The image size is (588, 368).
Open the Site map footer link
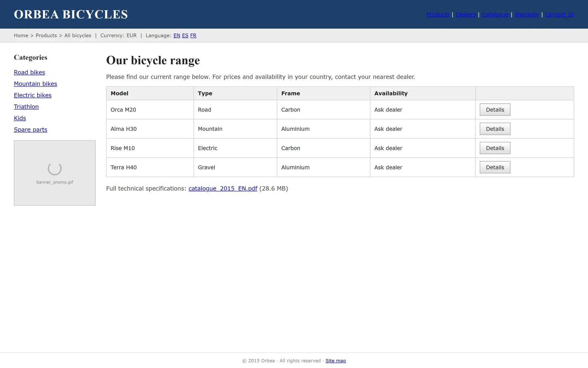point(335,360)
